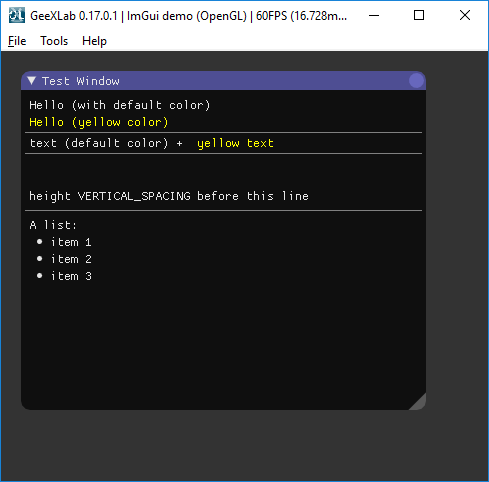Collapse the Test Window with the triangle
Image resolution: width=489 pixels, height=482 pixels.
coord(32,81)
